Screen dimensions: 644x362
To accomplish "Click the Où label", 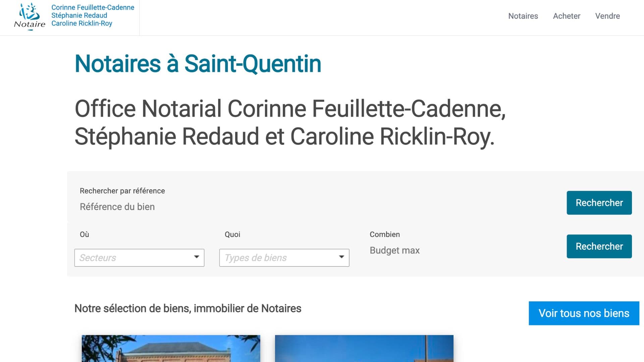I will [x=85, y=234].
